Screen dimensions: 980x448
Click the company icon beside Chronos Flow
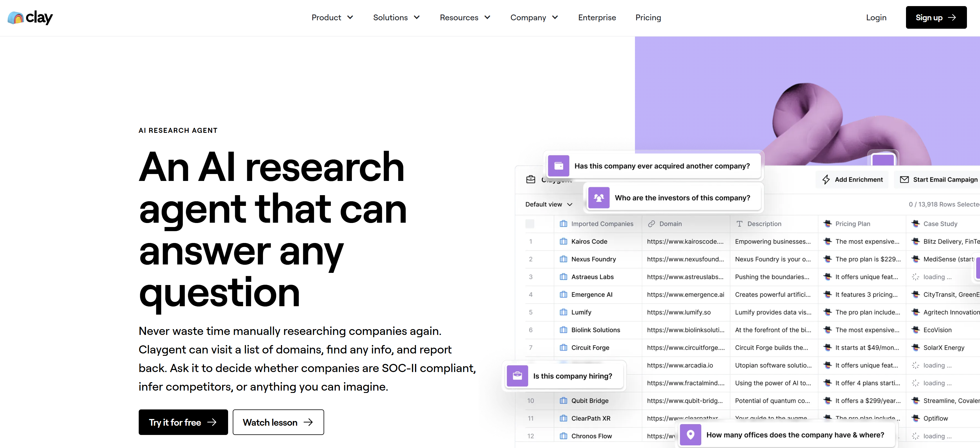[x=563, y=436]
